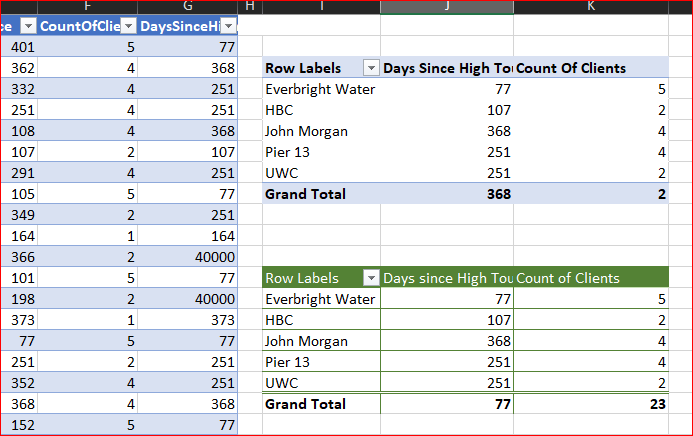Open the filter dropdown left of CountOfClients header
This screenshot has height=436, width=693.
[x=28, y=27]
